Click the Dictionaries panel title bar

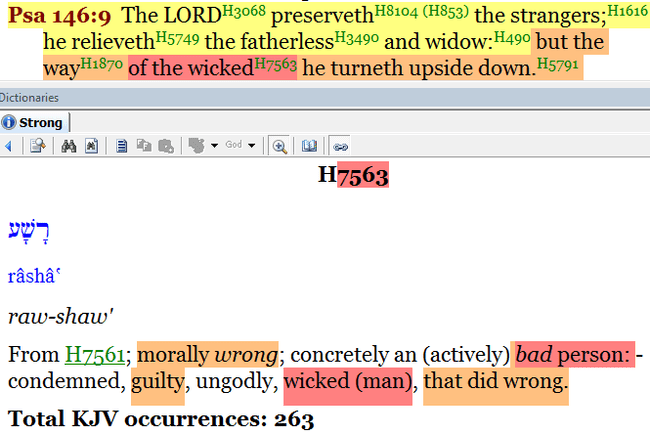point(30,98)
